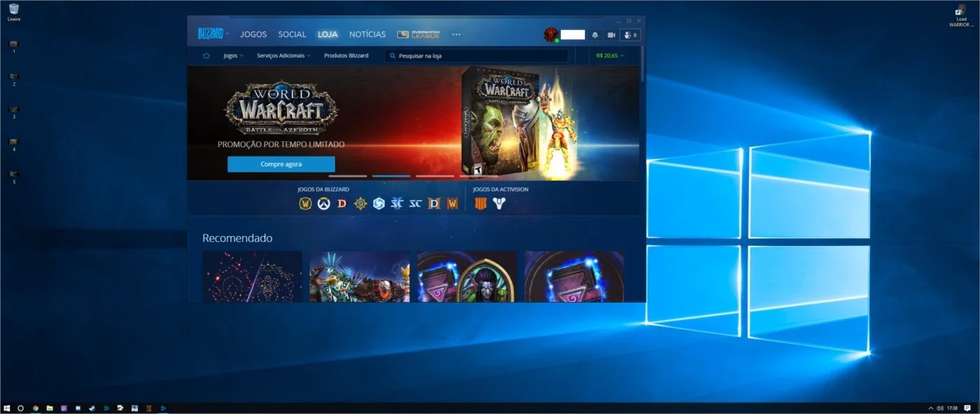Open the Windows Start menu

click(7, 408)
